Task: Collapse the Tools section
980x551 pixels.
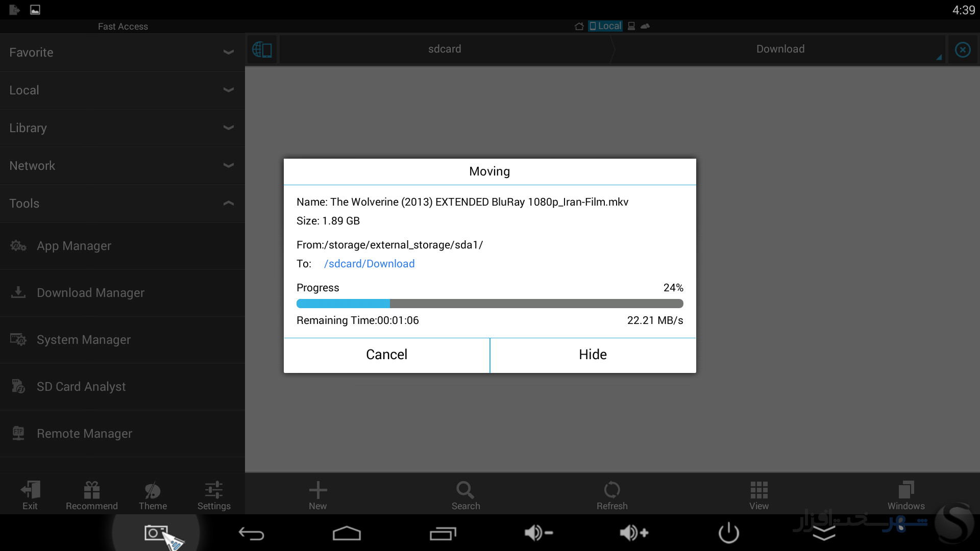Action: pyautogui.click(x=122, y=203)
